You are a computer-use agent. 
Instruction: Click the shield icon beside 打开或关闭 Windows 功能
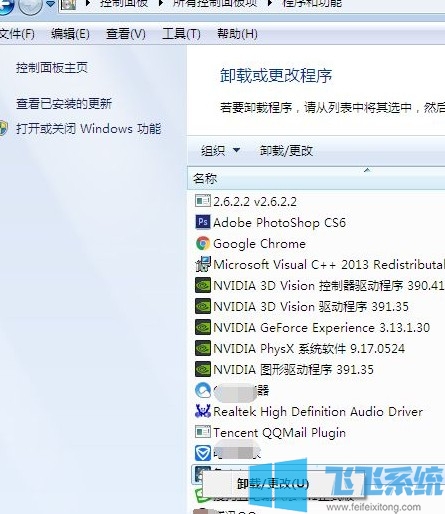[x=3, y=129]
